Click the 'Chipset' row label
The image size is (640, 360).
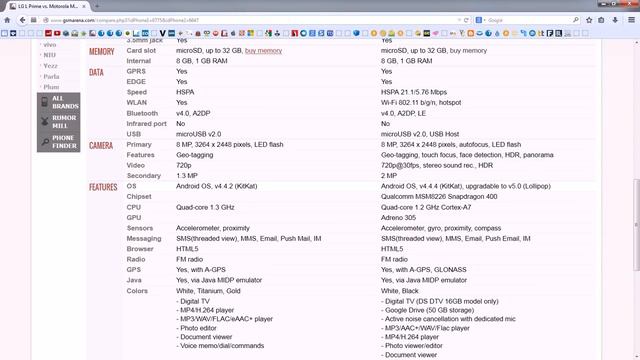139,196
